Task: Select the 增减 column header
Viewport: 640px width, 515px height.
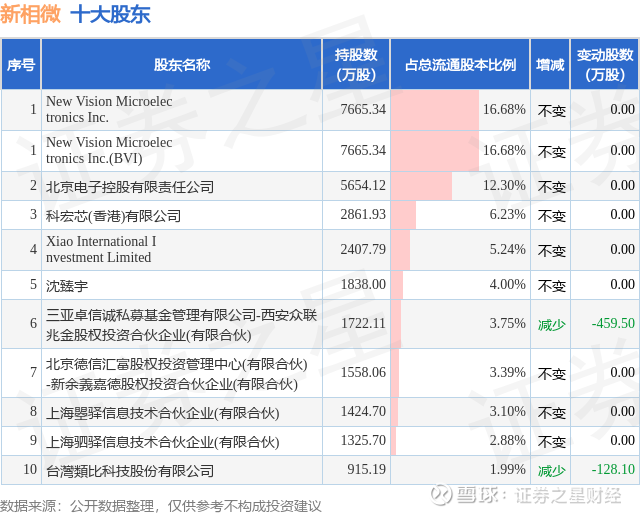Action: (x=550, y=64)
